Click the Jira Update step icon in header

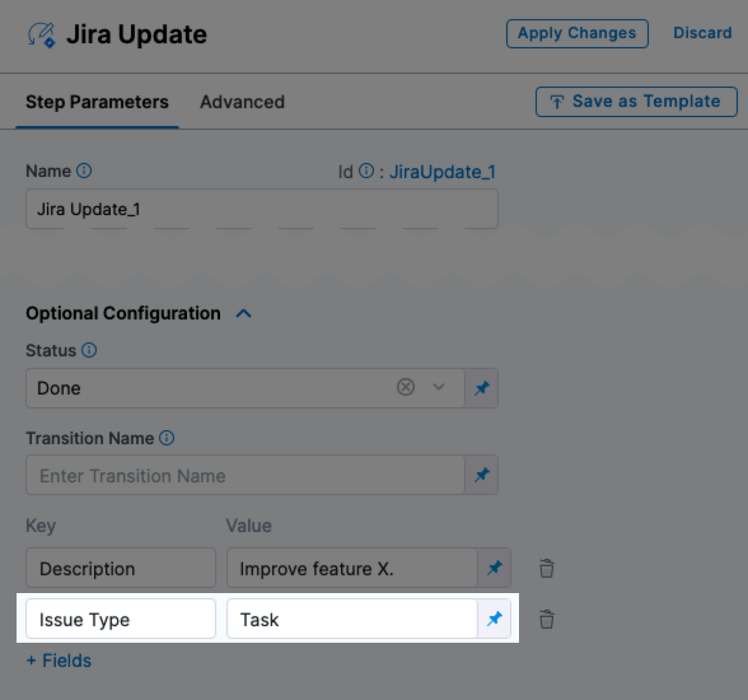(39, 34)
